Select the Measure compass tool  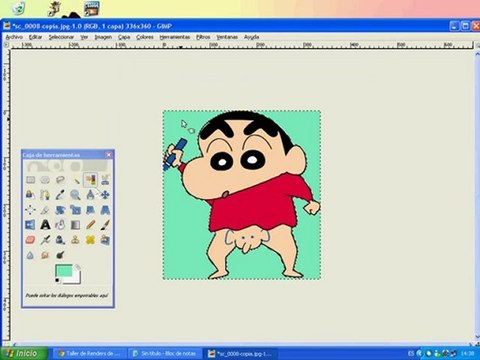pos(90,195)
